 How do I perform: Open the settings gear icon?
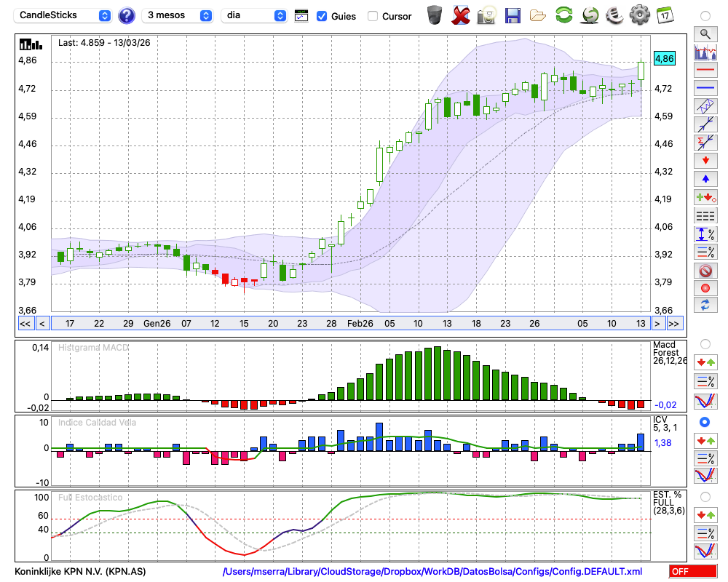coord(639,15)
